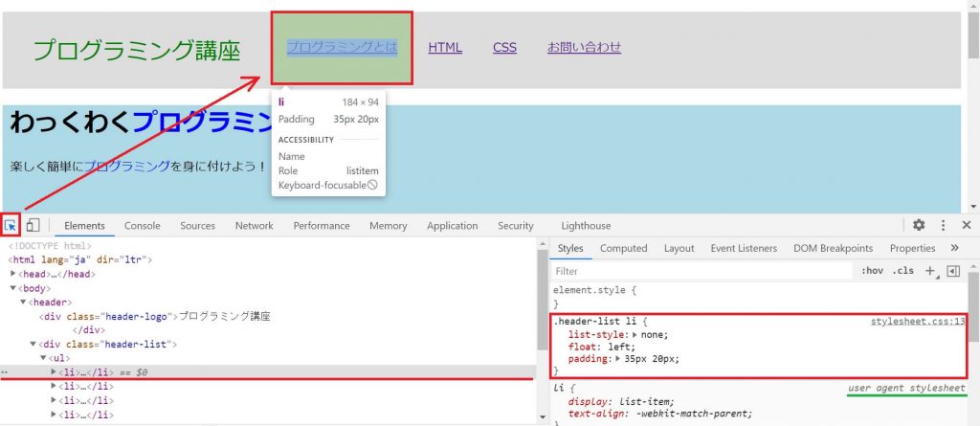Click the new style rule plus icon
The width and height of the screenshot is (980, 426).
(x=929, y=271)
